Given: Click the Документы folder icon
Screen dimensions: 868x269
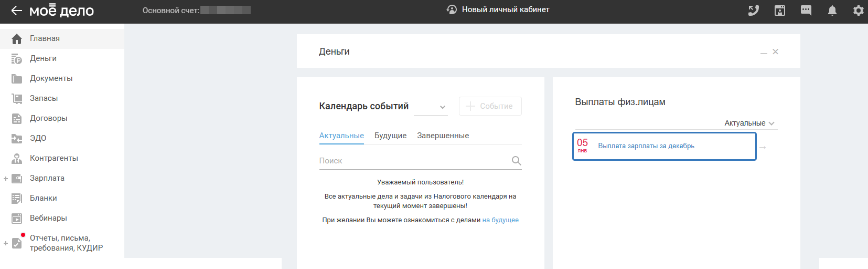Looking at the screenshot, I should [17, 79].
